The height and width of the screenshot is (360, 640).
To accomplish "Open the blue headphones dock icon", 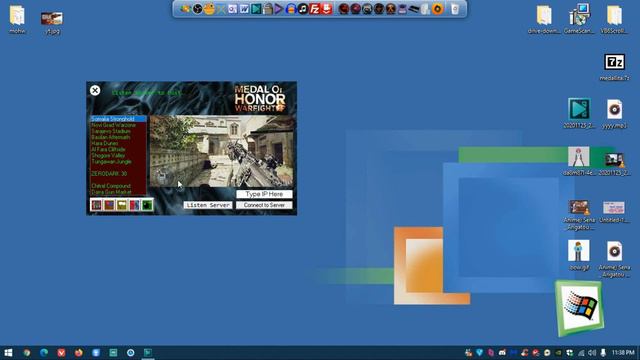I will pyautogui.click(x=291, y=9).
